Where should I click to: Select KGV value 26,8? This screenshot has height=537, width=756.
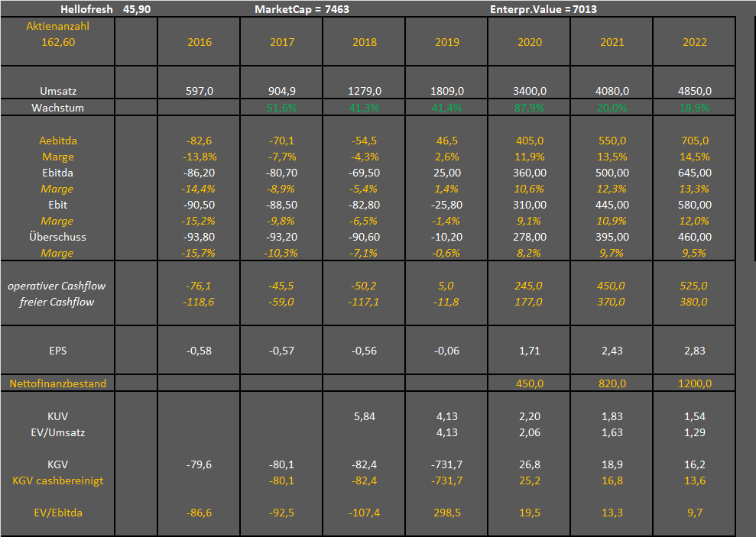530,464
